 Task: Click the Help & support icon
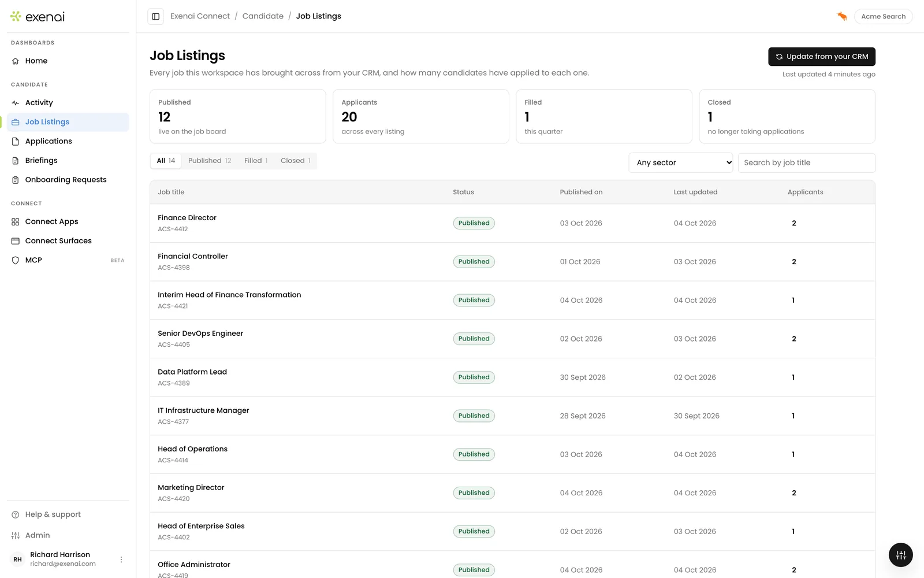coord(16,514)
